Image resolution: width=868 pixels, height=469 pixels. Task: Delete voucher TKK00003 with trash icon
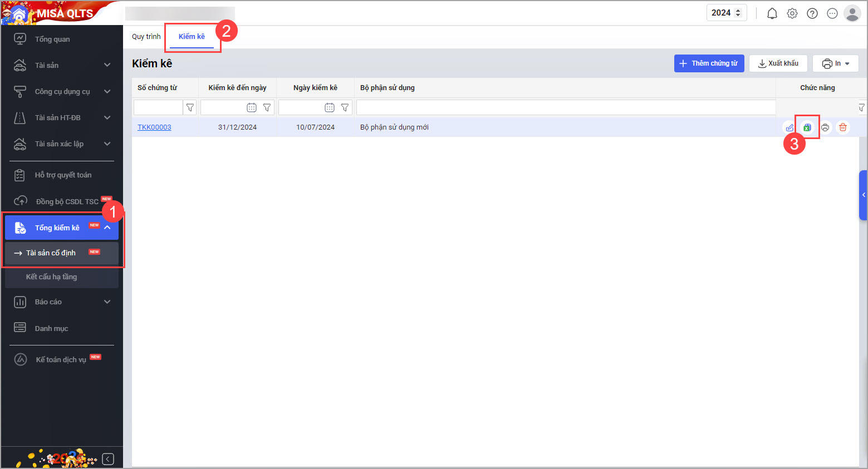click(x=843, y=127)
